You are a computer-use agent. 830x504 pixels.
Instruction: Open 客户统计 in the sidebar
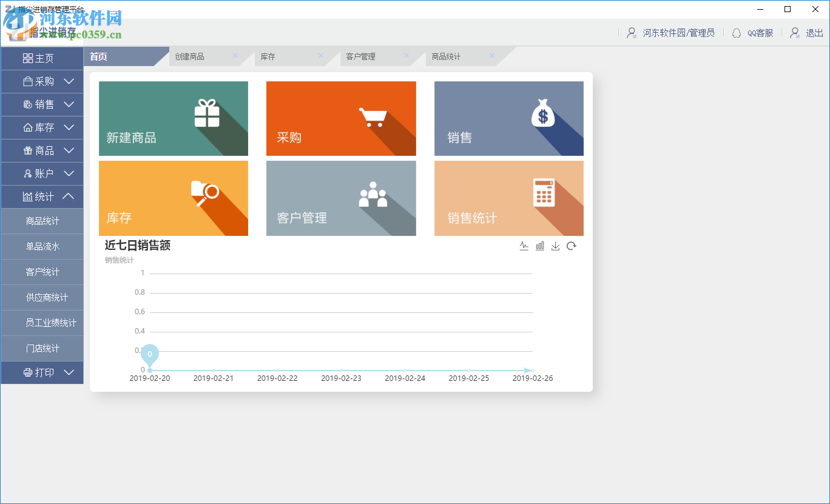pyautogui.click(x=42, y=272)
